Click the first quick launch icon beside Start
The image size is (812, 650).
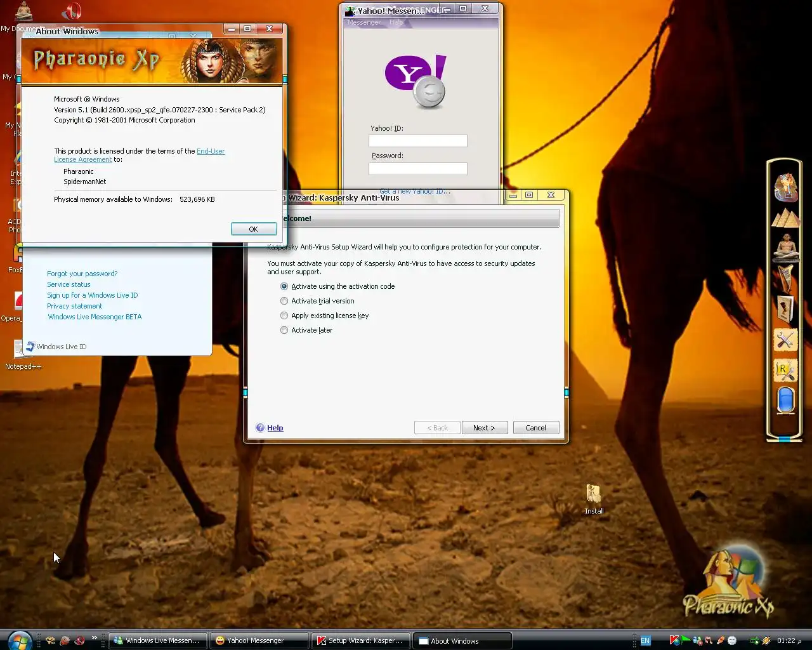[50, 640]
